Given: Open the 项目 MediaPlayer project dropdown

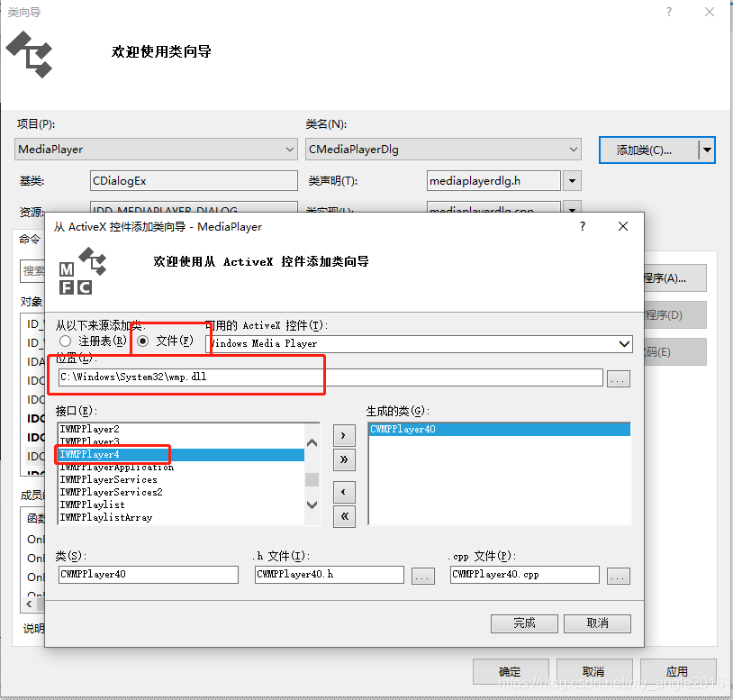Looking at the screenshot, I should point(156,150).
